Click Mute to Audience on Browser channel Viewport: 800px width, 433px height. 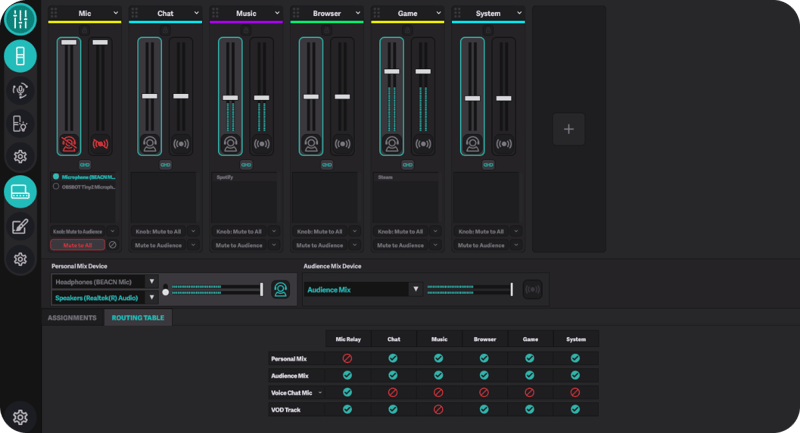point(327,244)
